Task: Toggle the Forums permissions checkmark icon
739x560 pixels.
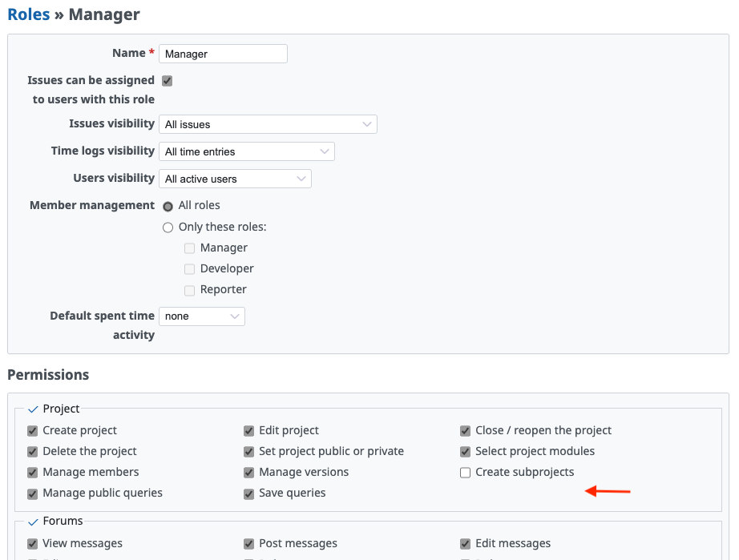Action: tap(33, 522)
